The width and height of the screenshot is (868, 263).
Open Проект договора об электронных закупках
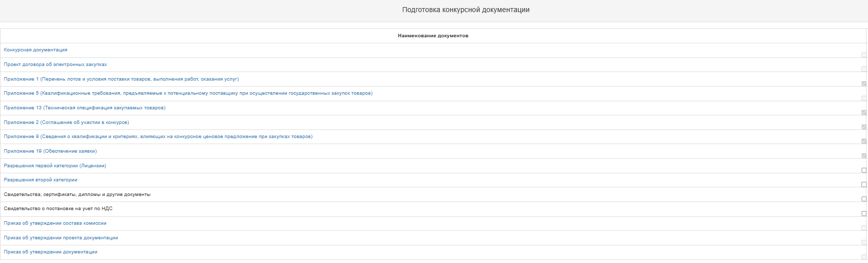[55, 64]
